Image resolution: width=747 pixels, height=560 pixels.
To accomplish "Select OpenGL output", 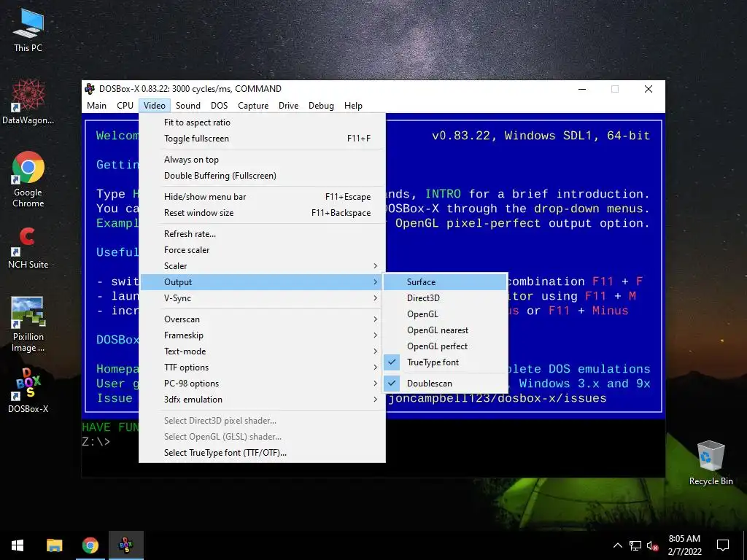I will (445, 314).
